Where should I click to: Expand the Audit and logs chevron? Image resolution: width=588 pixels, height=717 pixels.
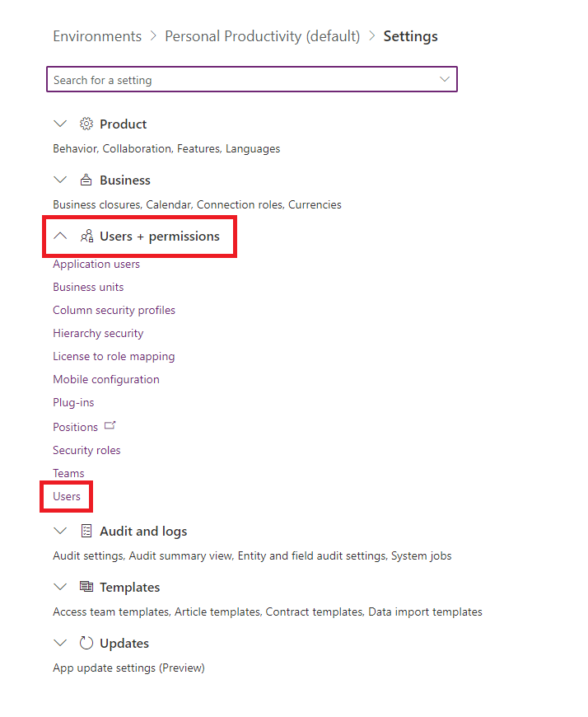coord(60,531)
